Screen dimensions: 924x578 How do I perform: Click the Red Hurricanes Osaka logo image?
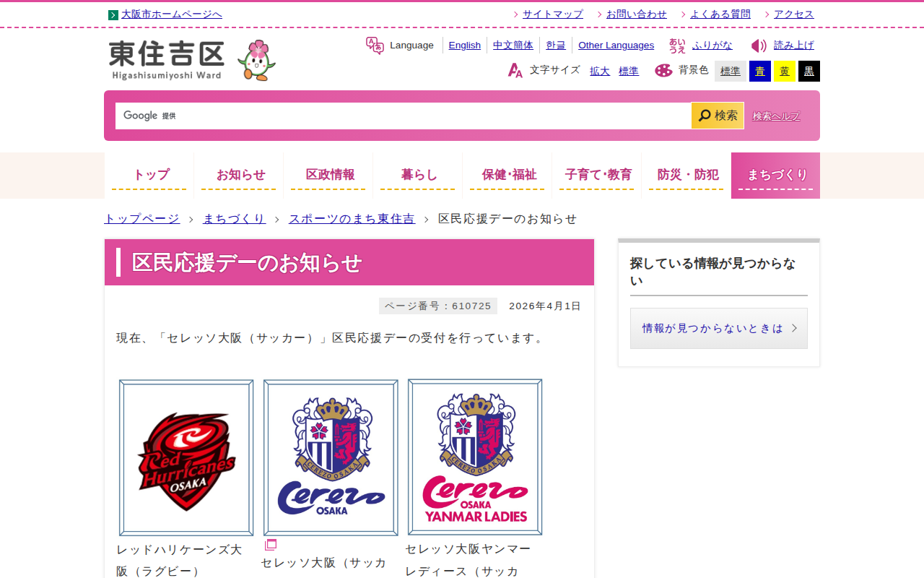186,457
